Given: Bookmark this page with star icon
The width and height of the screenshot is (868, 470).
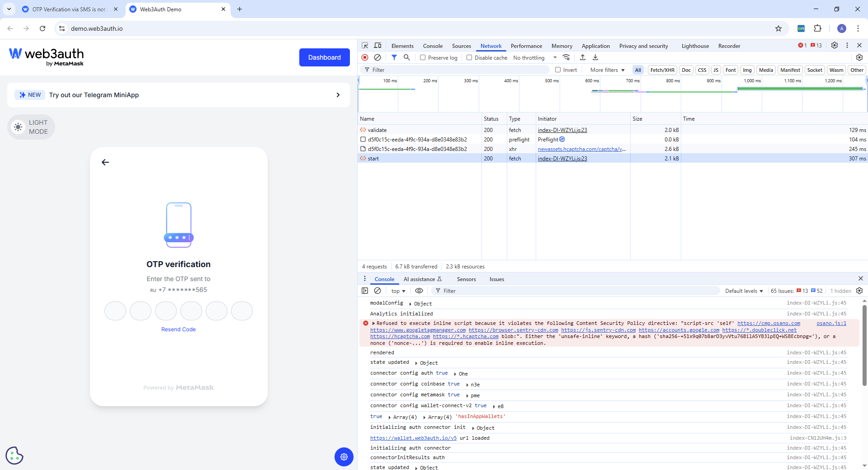Looking at the screenshot, I should (x=778, y=28).
